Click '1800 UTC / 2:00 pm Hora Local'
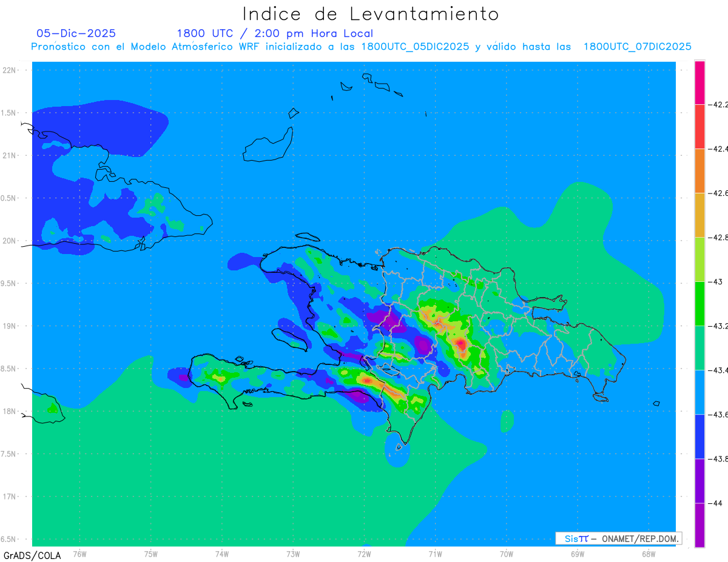This screenshot has width=728, height=562. 275,33
